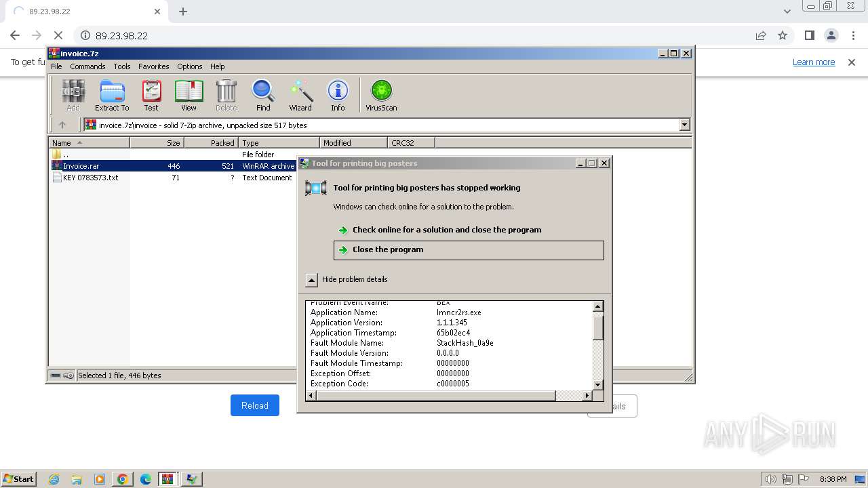Open the Options menu
Viewport: 868px width, 488px height.
pyautogui.click(x=190, y=66)
